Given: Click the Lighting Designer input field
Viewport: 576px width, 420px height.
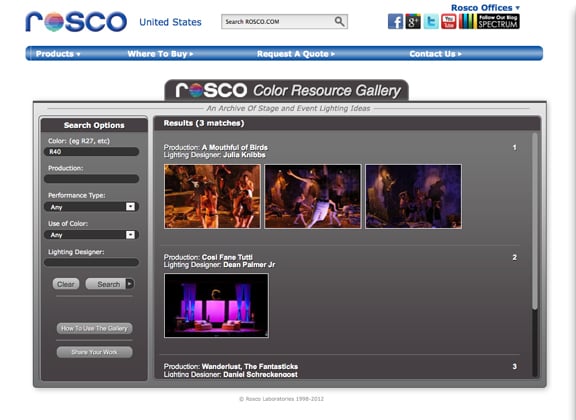Looking at the screenshot, I should [x=91, y=262].
